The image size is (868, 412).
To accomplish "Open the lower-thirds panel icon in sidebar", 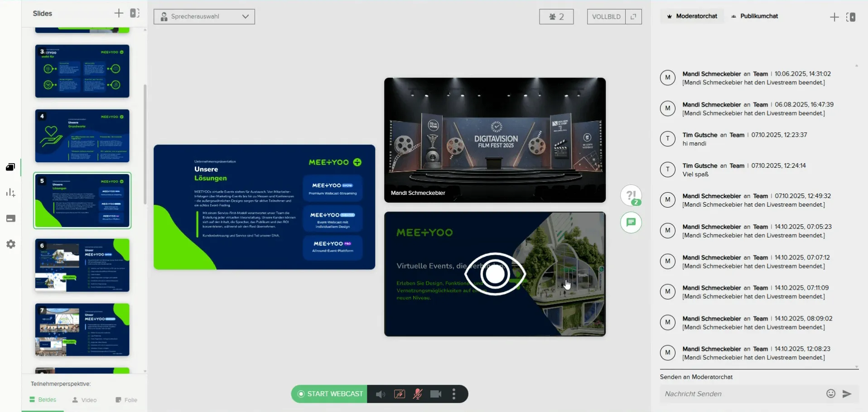I will pos(10,218).
